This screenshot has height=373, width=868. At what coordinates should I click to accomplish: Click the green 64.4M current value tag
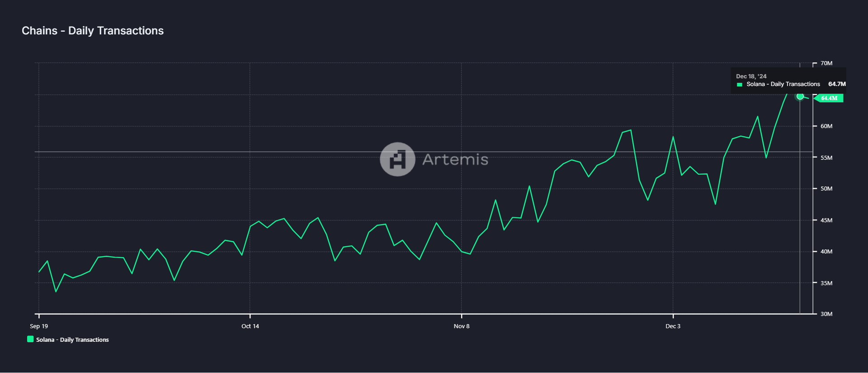[x=829, y=98]
